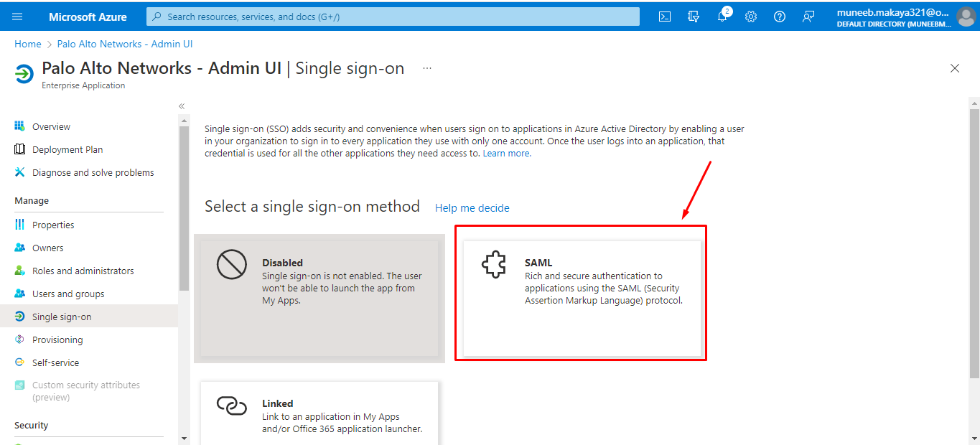Click the Learn more link
980x445 pixels.
(507, 154)
